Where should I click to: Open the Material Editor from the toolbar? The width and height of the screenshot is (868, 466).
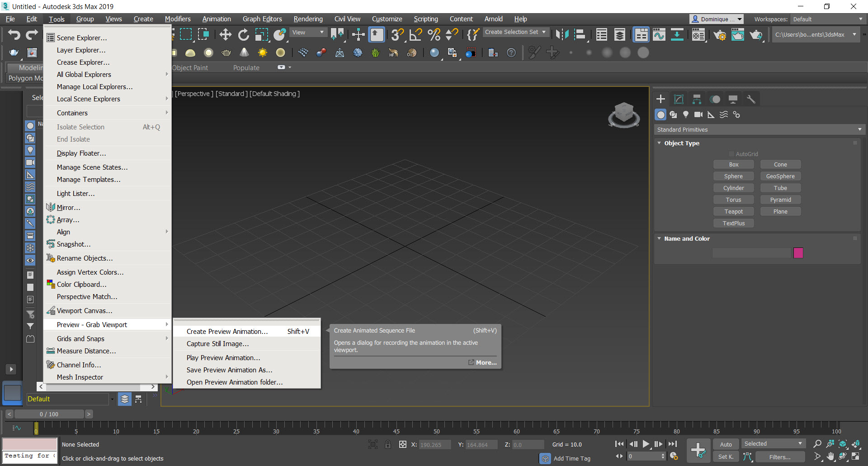point(698,35)
